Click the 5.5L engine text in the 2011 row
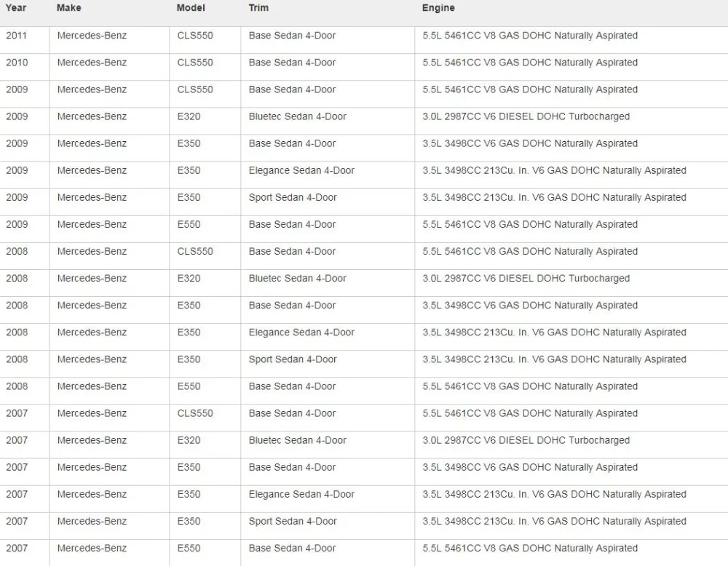 click(x=530, y=36)
